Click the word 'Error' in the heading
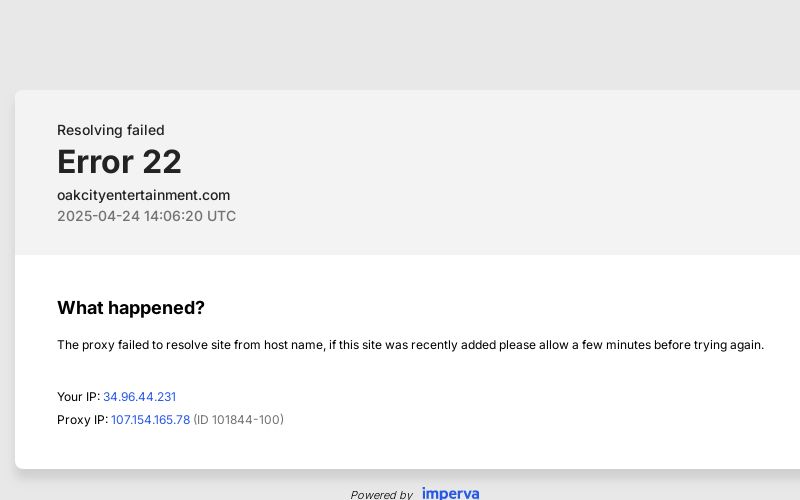 (x=95, y=162)
